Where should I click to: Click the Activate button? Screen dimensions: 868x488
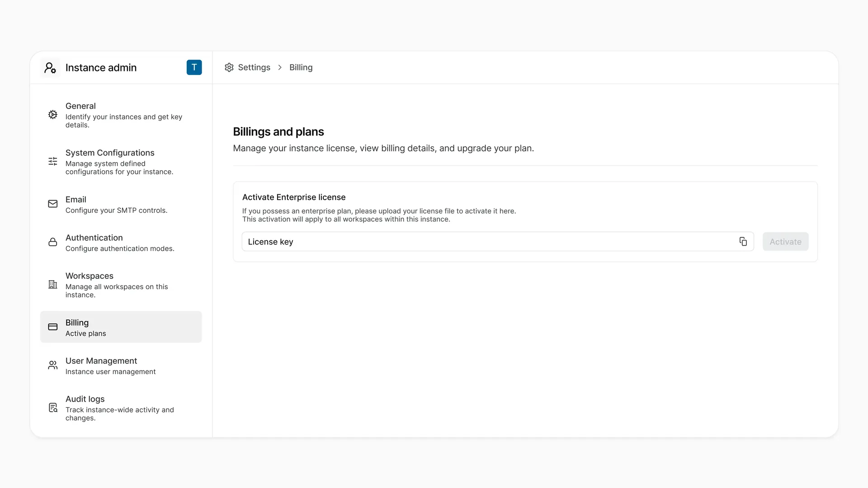785,242
